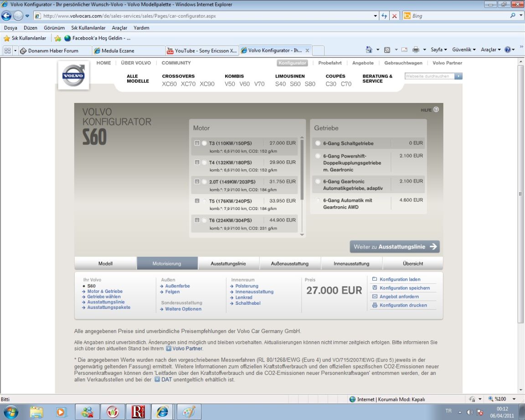Click the Add to Favorites bar icon
The image size is (525, 420).
pos(57,38)
